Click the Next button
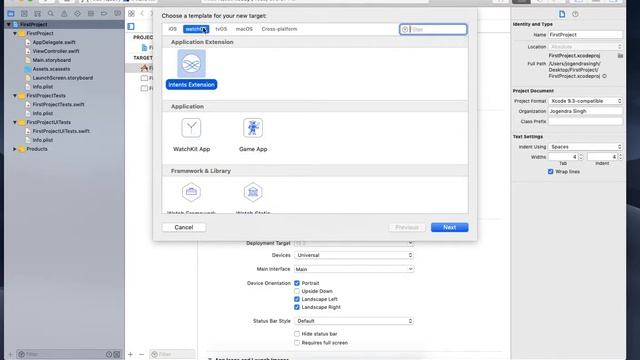 point(449,227)
